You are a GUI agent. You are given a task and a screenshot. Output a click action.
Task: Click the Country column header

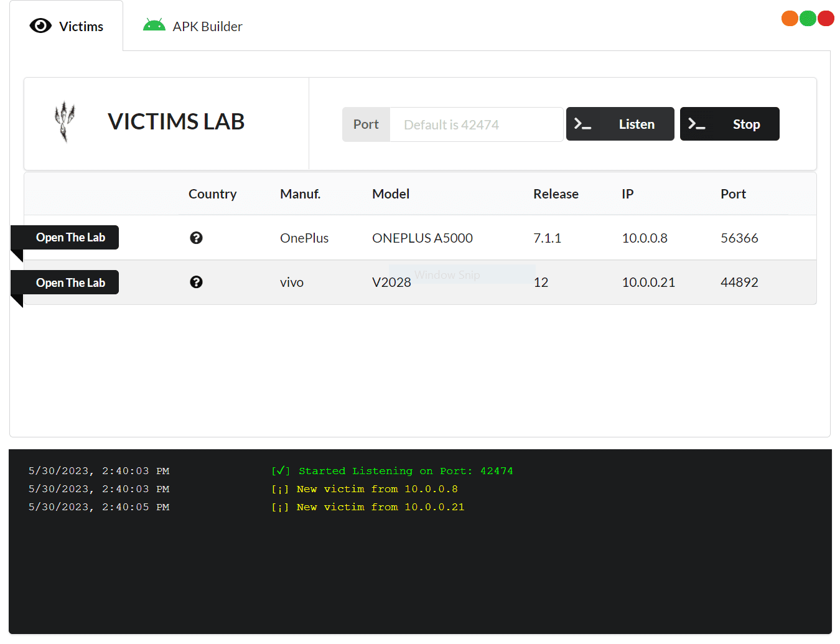(x=213, y=194)
